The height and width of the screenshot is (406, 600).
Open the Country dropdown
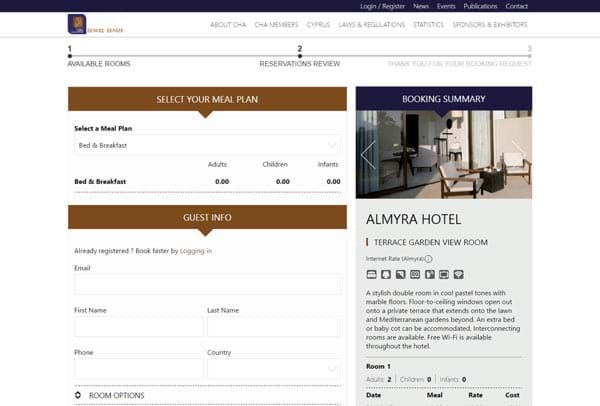[x=274, y=369]
